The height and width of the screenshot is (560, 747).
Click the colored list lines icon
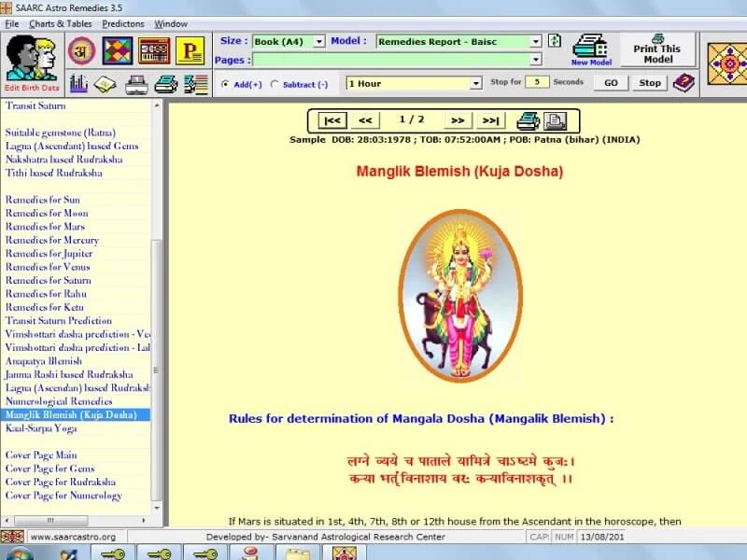point(196,84)
